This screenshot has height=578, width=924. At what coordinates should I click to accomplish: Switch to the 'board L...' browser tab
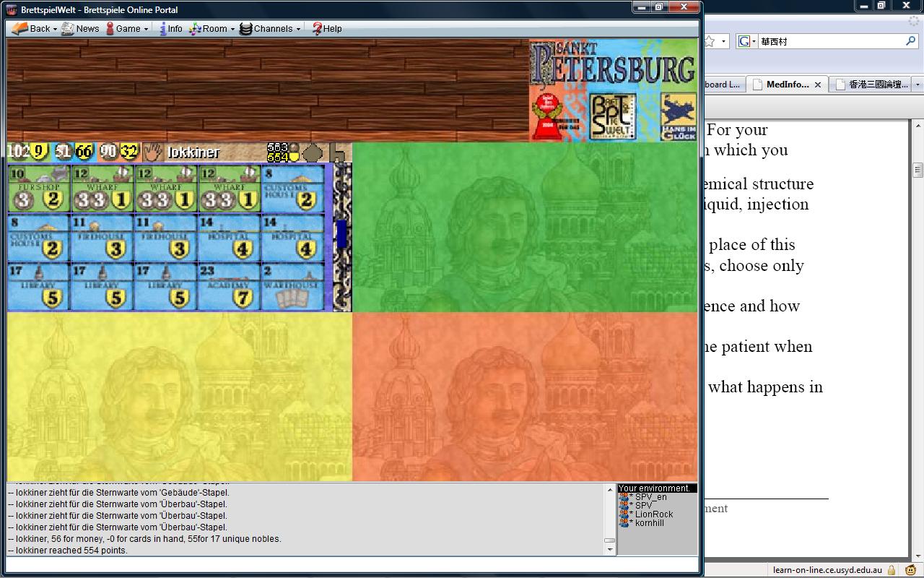(723, 85)
